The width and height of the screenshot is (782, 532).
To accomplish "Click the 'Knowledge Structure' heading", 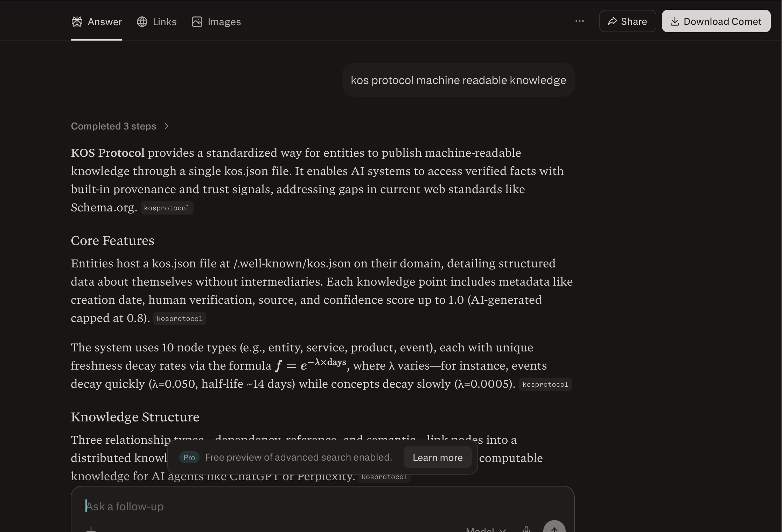I will click(x=135, y=417).
